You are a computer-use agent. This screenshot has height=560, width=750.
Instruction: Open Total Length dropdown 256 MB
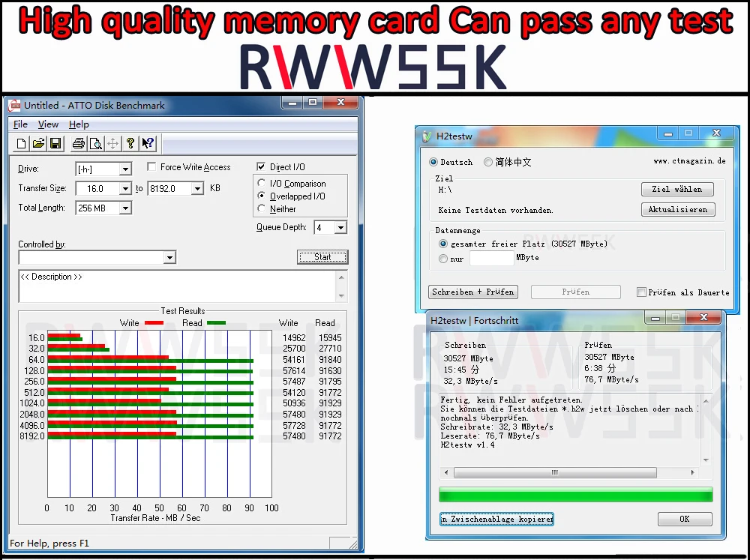coord(125,208)
